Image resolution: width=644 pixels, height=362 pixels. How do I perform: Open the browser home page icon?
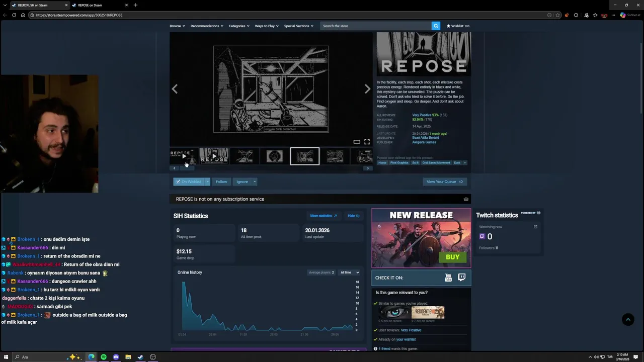click(23, 15)
